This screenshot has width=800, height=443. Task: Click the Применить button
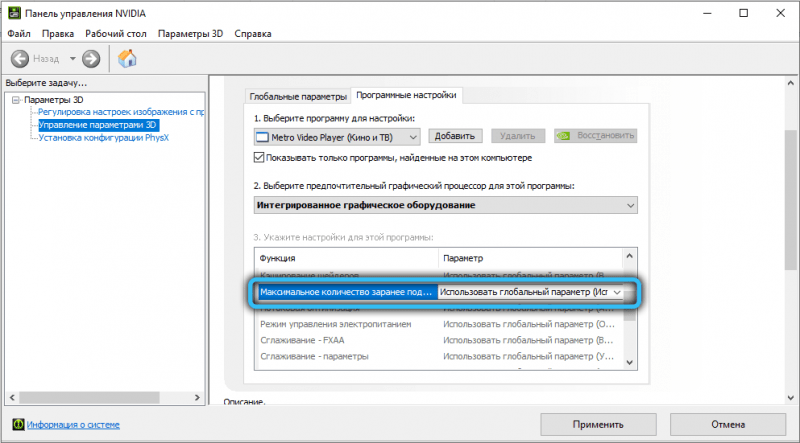(x=598, y=425)
